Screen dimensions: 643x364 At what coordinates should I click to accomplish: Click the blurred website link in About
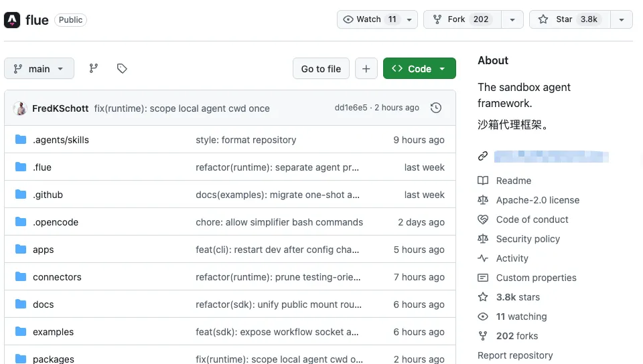pyautogui.click(x=551, y=157)
